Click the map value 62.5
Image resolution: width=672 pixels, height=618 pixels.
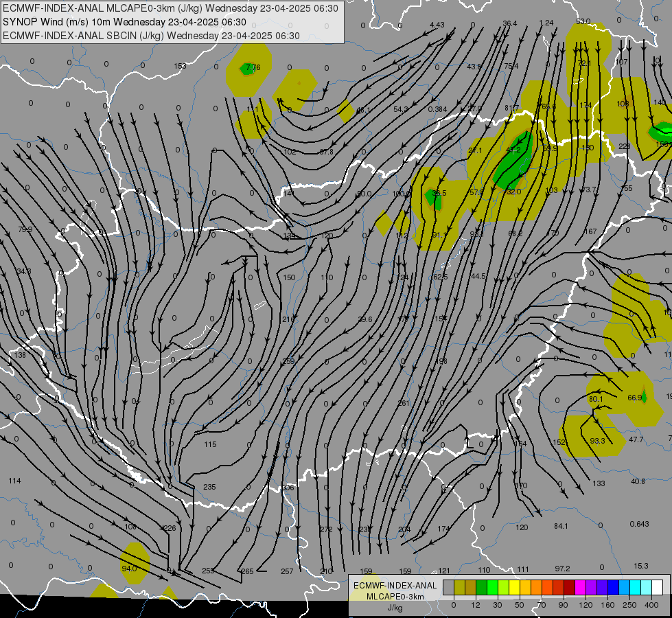(440, 277)
